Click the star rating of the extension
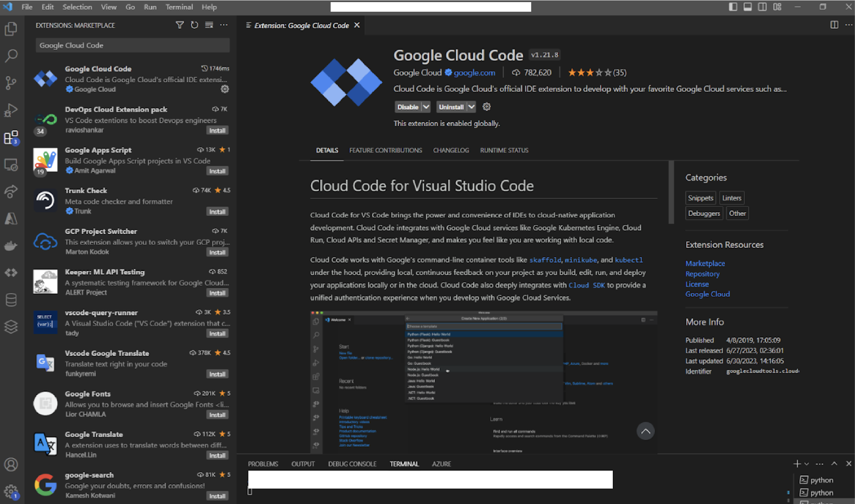This screenshot has width=855, height=504. (x=597, y=73)
